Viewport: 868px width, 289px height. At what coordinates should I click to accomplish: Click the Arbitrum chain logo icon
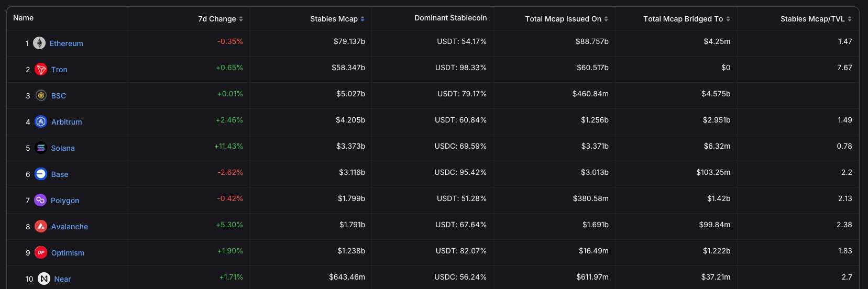pyautogui.click(x=41, y=121)
